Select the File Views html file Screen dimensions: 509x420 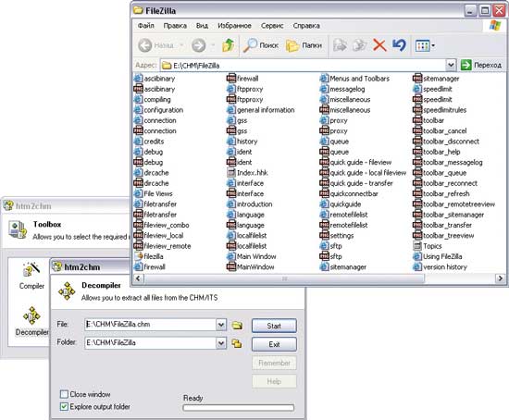point(154,193)
